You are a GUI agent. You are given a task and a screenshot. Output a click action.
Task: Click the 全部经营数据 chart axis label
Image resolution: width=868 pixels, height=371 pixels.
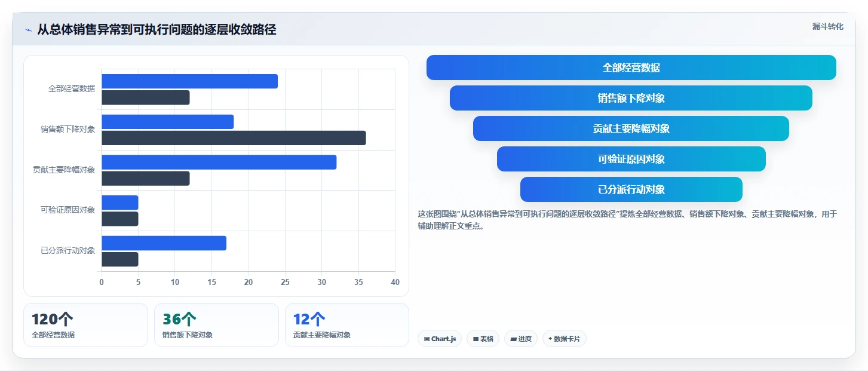72,89
